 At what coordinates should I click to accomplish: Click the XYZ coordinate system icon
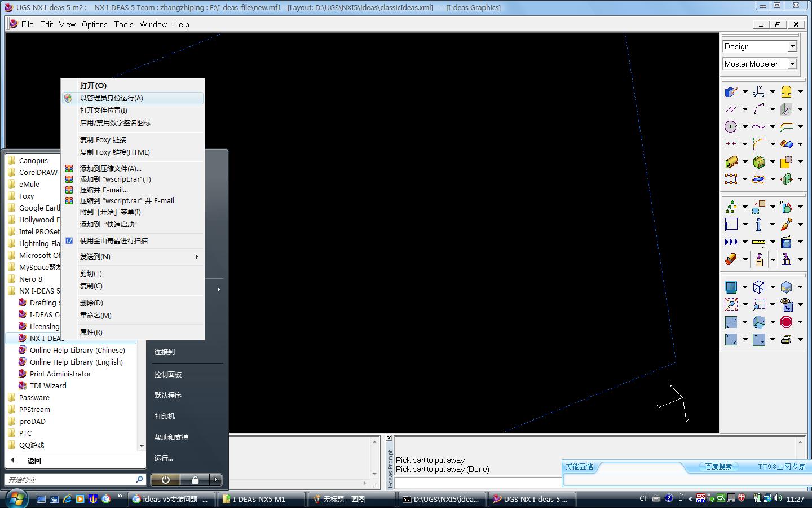coord(759,92)
